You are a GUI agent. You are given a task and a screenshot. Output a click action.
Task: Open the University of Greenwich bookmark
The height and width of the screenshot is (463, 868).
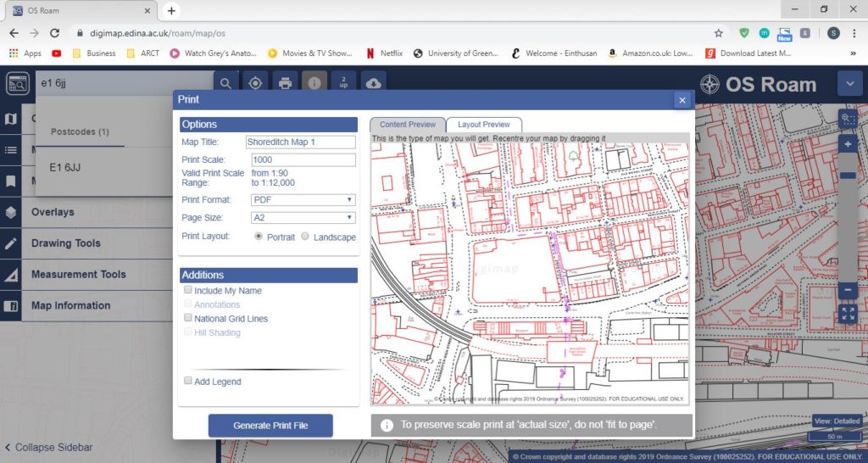pos(455,53)
